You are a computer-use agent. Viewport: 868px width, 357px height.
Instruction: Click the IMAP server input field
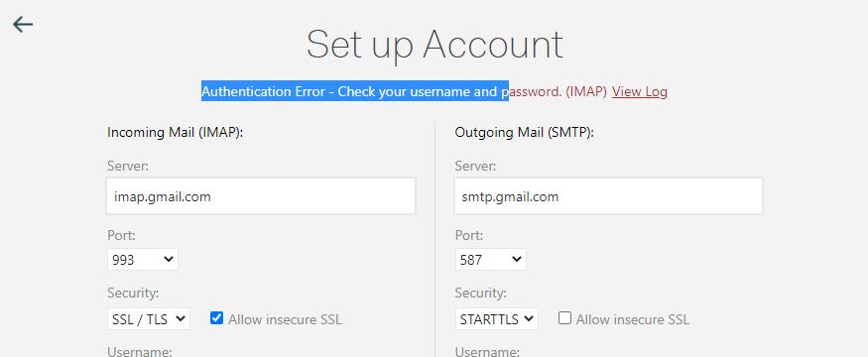click(261, 196)
